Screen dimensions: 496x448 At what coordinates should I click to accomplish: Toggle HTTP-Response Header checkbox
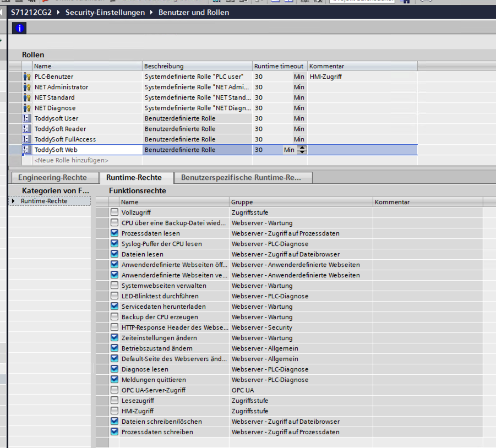click(115, 327)
